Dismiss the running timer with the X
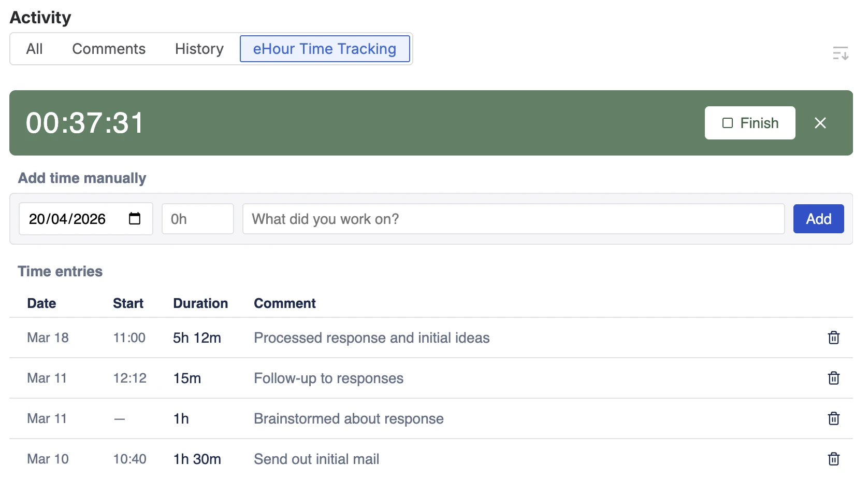This screenshot has height=478, width=868. click(820, 123)
